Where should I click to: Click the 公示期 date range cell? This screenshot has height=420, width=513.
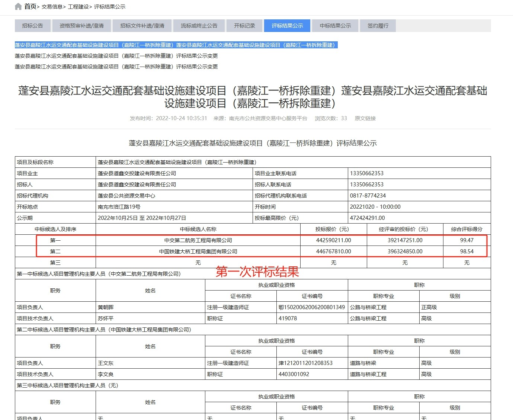coord(174,218)
